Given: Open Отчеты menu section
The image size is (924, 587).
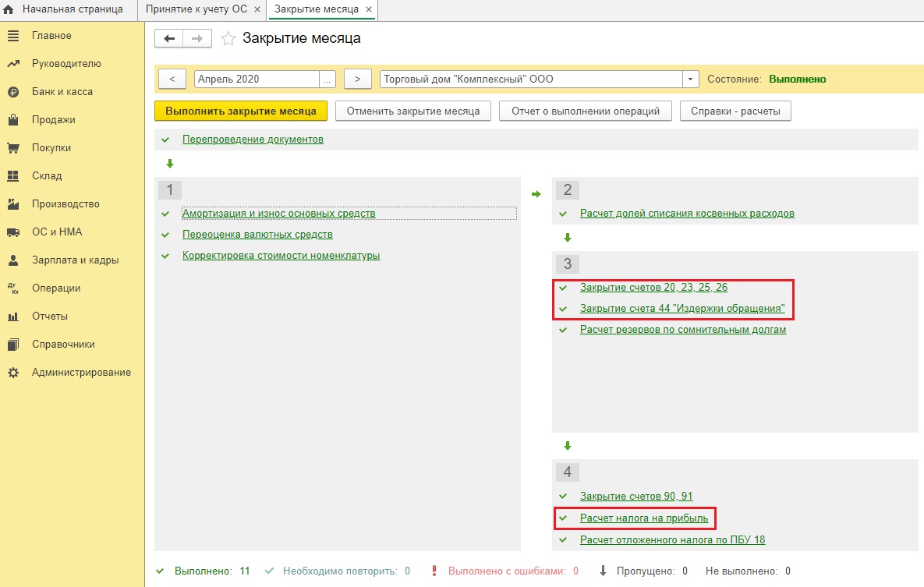Looking at the screenshot, I should tap(50, 316).
